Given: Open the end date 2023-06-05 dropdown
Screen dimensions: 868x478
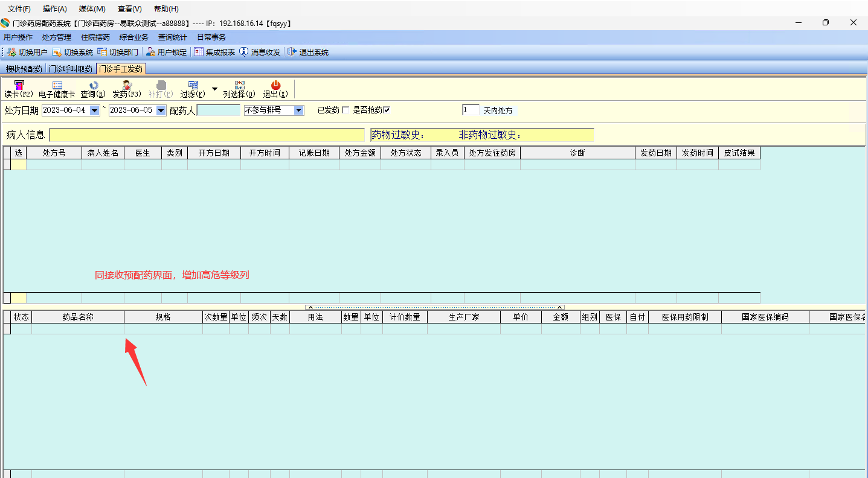Looking at the screenshot, I should (161, 110).
